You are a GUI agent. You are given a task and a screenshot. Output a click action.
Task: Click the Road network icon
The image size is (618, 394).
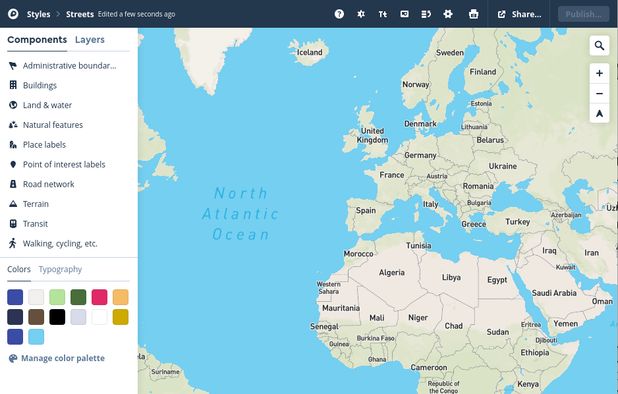(13, 184)
